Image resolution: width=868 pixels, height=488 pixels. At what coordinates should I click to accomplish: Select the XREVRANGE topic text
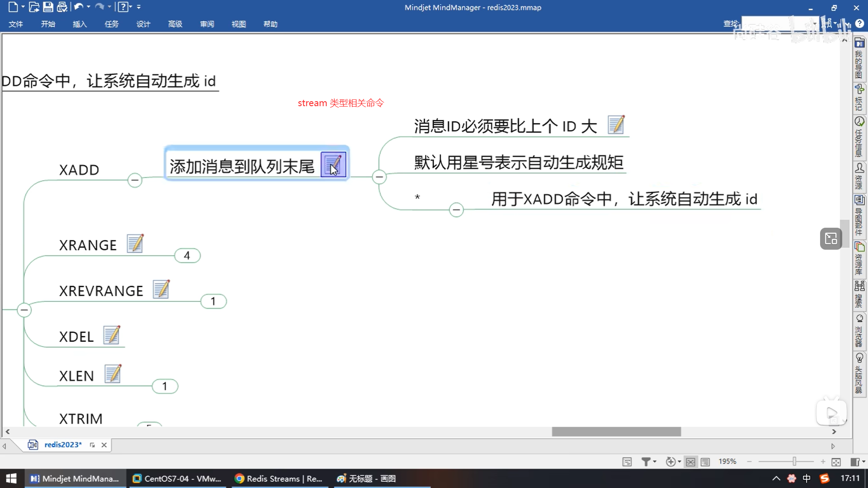pos(101,291)
